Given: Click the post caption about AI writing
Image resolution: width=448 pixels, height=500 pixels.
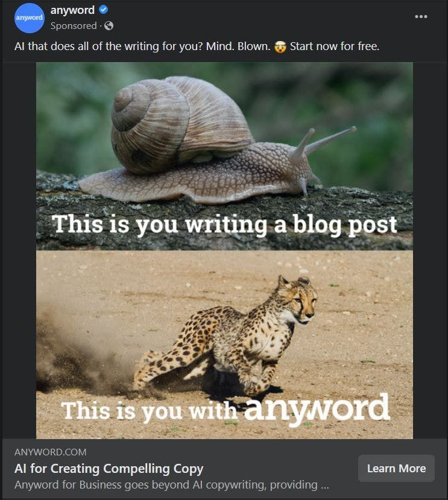Looking at the screenshot, I should tap(197, 46).
